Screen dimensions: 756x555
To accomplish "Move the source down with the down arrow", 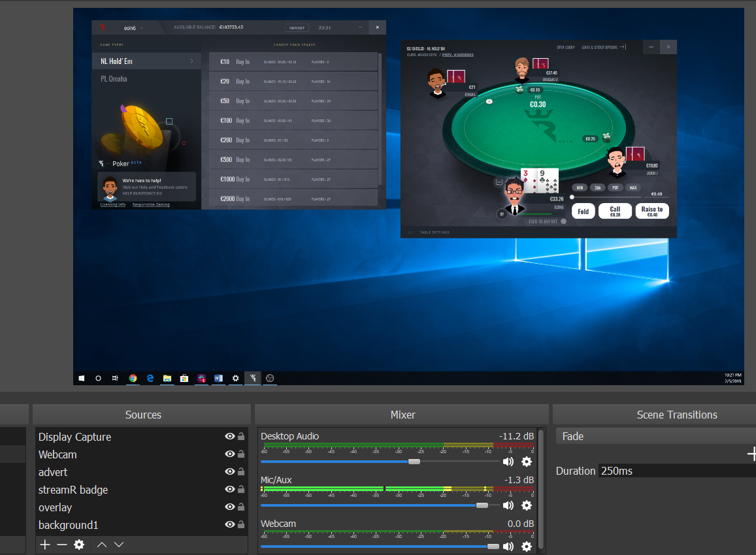I will tap(119, 545).
